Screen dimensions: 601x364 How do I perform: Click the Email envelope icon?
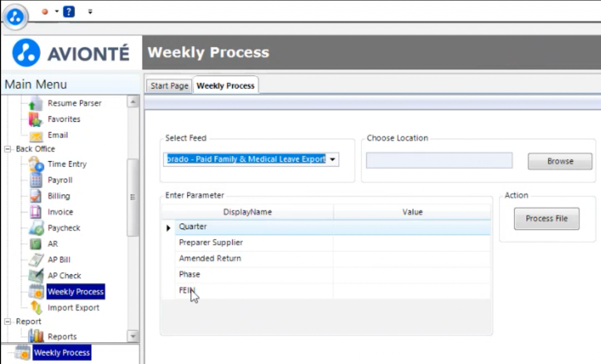(x=36, y=136)
